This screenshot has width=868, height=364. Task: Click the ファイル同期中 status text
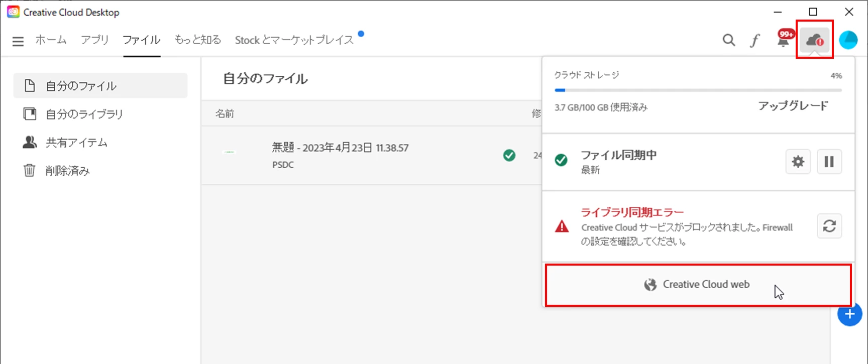click(619, 155)
